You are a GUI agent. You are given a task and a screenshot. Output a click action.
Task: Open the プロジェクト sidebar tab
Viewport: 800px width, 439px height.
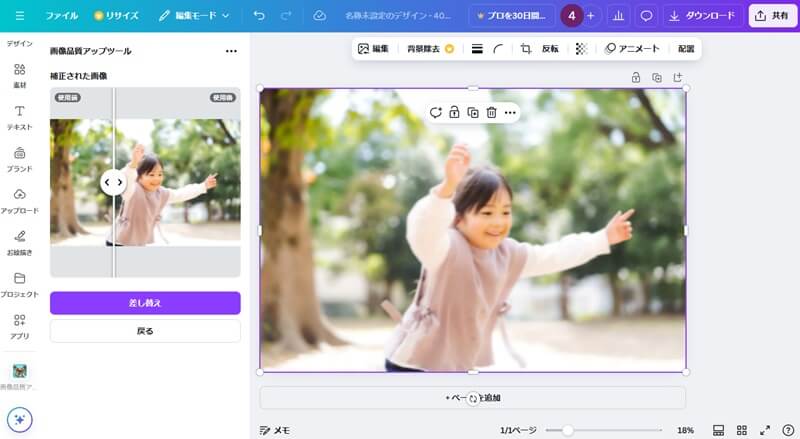click(x=19, y=285)
